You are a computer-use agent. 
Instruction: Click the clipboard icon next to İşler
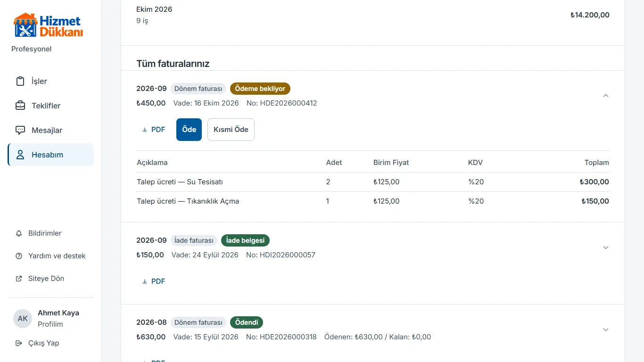20,81
